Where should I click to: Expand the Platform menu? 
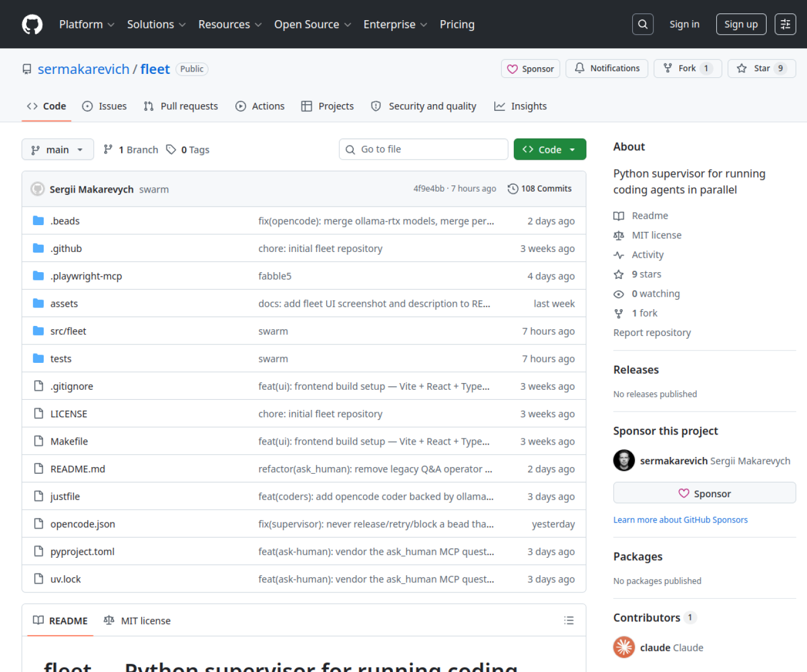coord(87,25)
